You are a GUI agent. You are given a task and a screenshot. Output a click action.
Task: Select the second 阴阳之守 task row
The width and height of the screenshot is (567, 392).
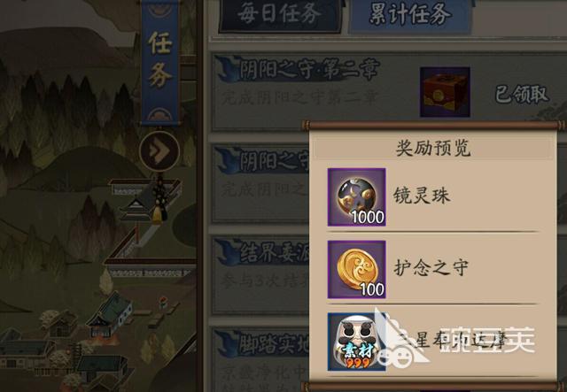point(260,184)
